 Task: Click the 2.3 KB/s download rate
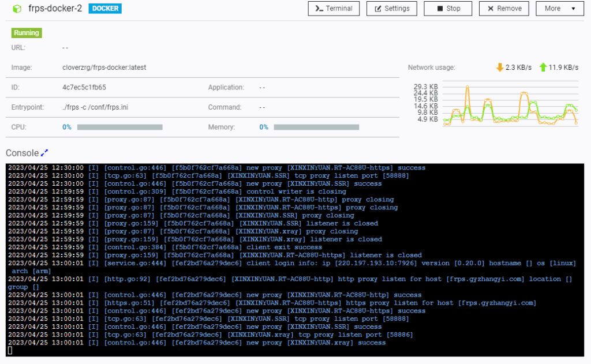point(518,67)
